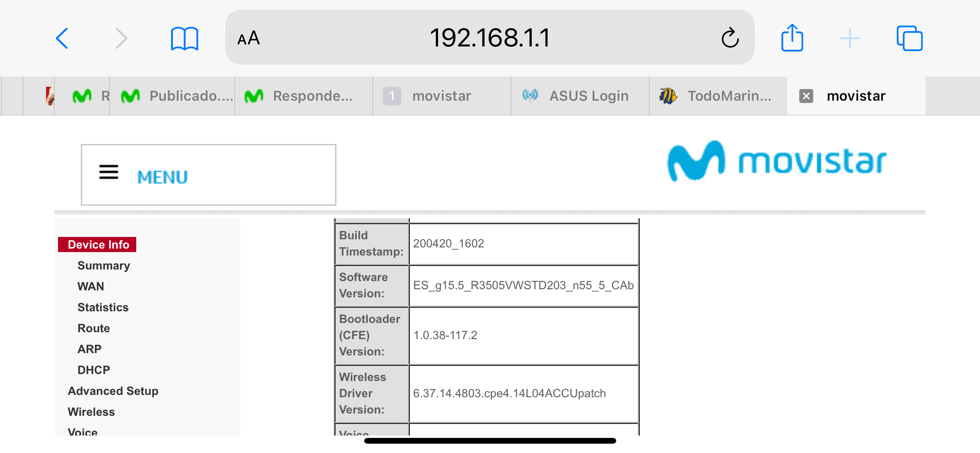980x453 pixels.
Task: Tap the reload page icon
Action: pyautogui.click(x=730, y=38)
